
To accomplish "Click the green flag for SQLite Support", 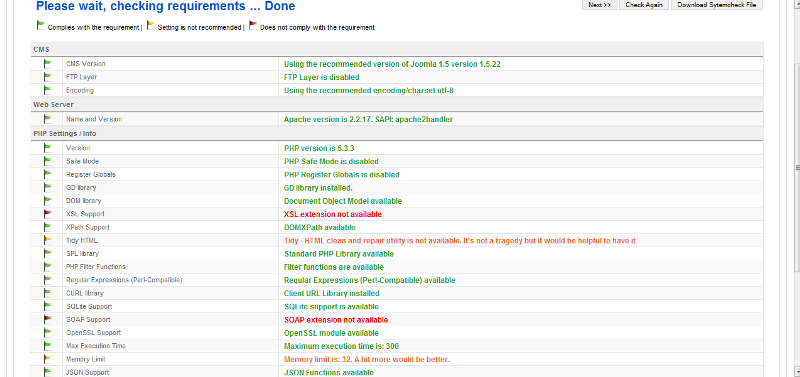I will point(48,307).
